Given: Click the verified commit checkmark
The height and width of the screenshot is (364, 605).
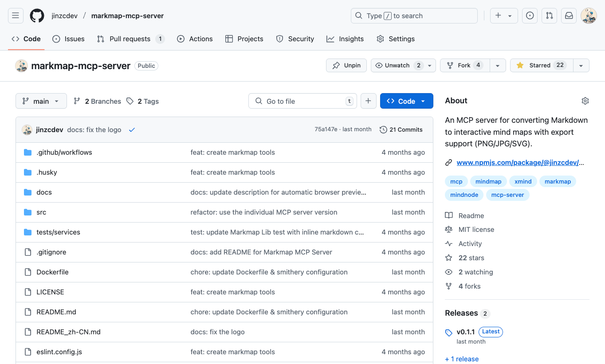Looking at the screenshot, I should [x=132, y=129].
